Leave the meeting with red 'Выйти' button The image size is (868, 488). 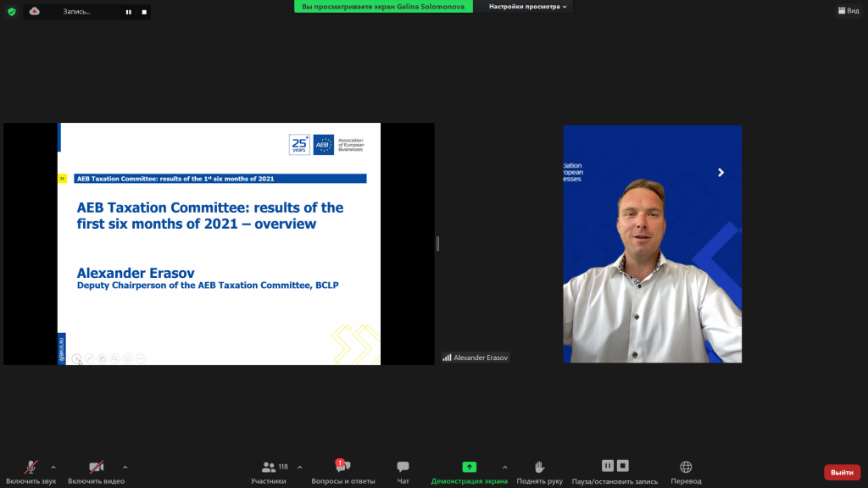pos(842,472)
